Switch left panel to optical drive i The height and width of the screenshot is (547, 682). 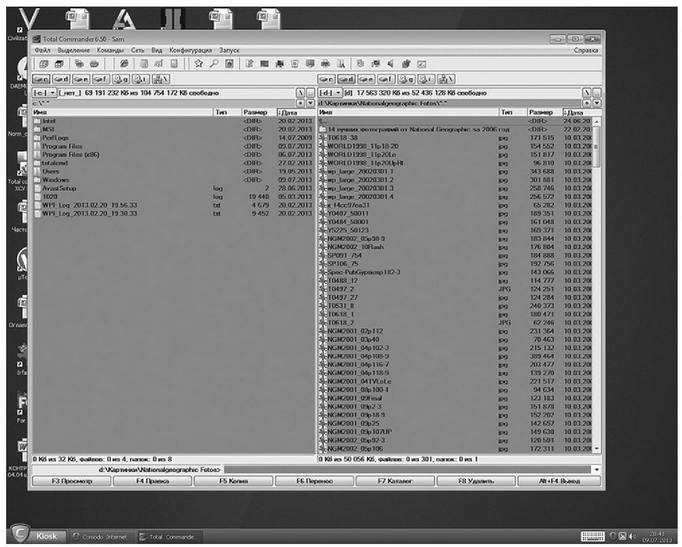click(x=141, y=79)
